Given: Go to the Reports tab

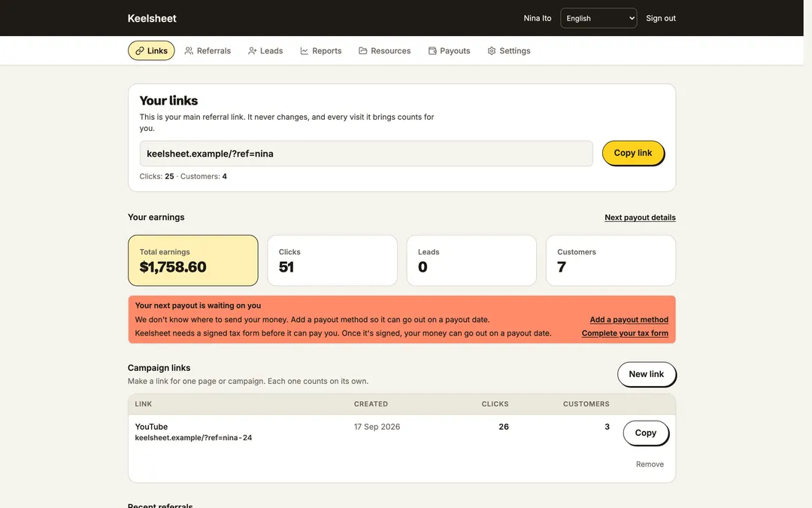Looking at the screenshot, I should pos(321,51).
